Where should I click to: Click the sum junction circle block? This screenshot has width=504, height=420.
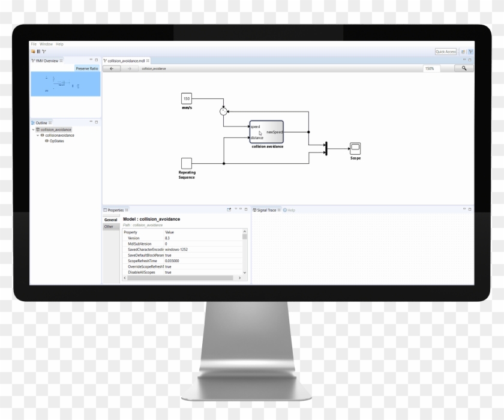point(223,111)
